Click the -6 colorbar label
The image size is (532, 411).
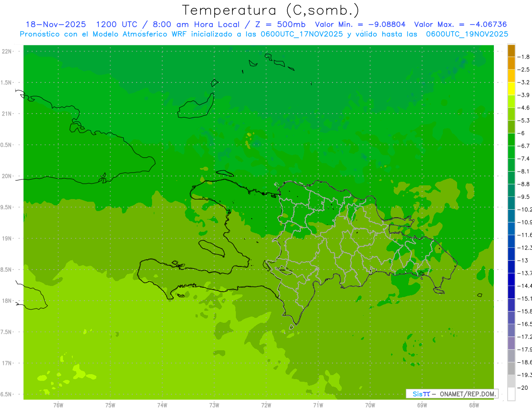click(x=522, y=133)
